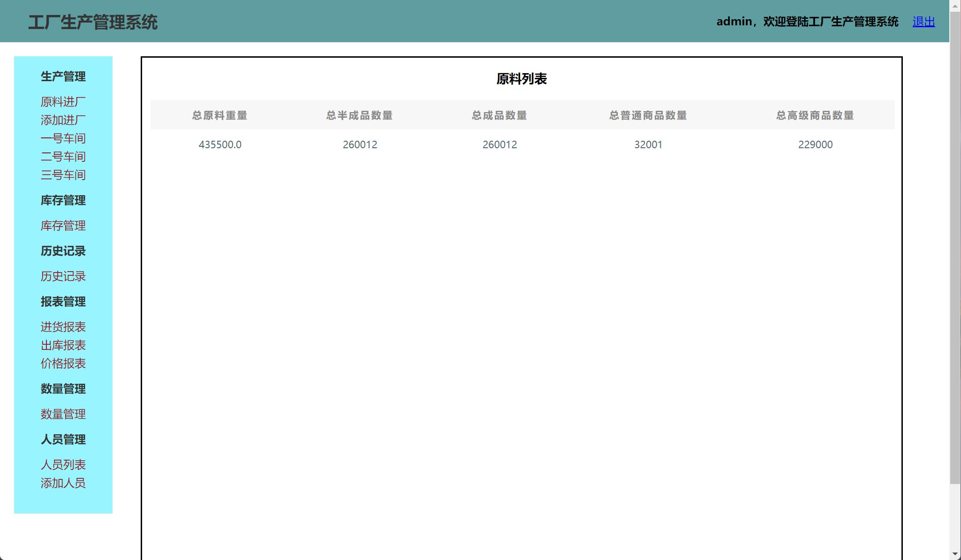
Task: Open the 添加人员 page
Action: point(63,483)
